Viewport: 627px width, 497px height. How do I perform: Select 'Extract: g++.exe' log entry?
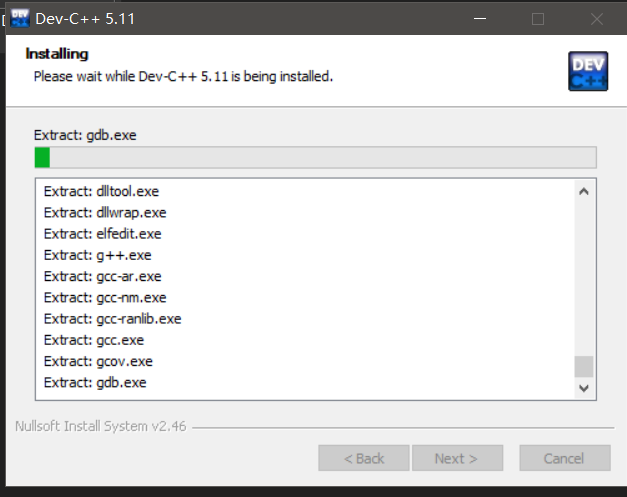click(x=97, y=255)
